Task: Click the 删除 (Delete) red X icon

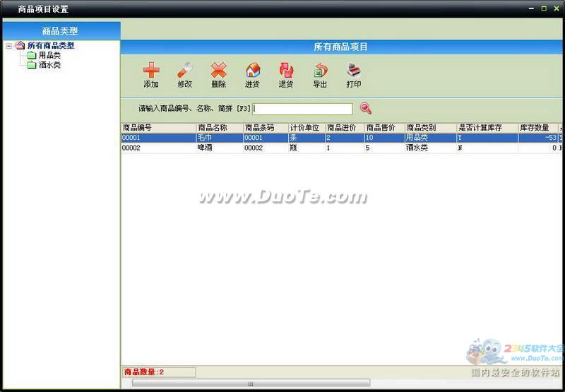Action: (x=219, y=71)
